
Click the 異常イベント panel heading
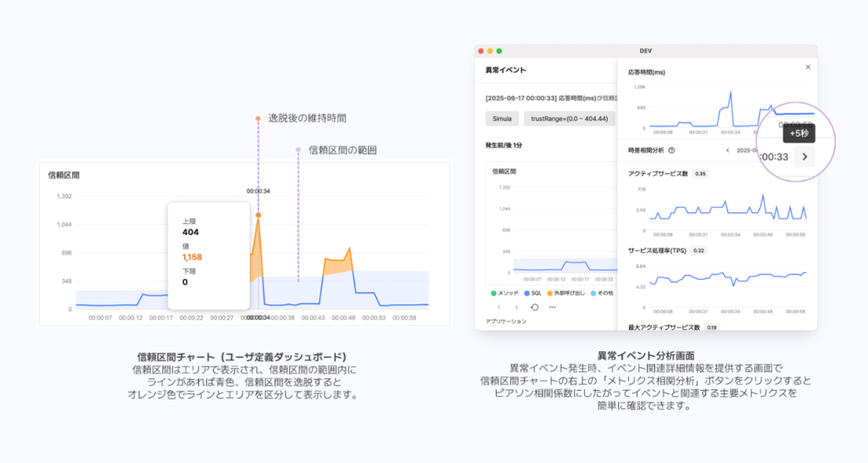[x=505, y=70]
